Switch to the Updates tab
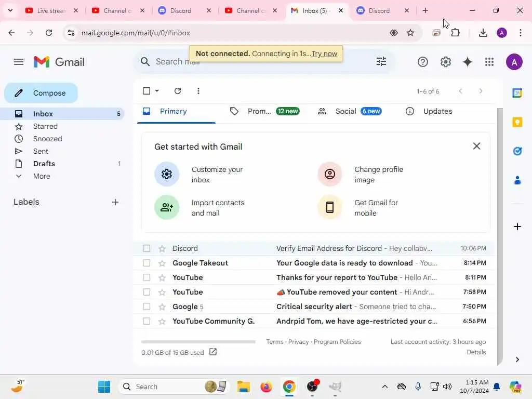Viewport: 532px width, 399px height. tap(429, 111)
